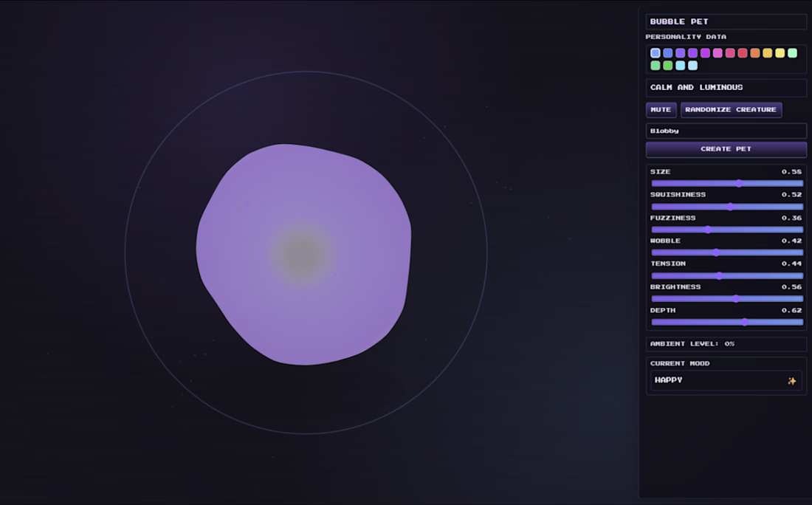
Task: Click the 'FUZZINESS' slider label
Action: [672, 218]
